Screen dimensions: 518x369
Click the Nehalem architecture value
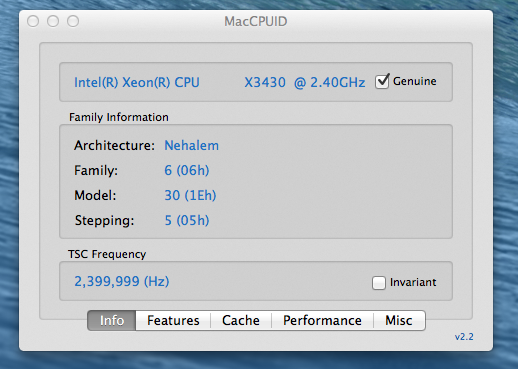pyautogui.click(x=192, y=145)
